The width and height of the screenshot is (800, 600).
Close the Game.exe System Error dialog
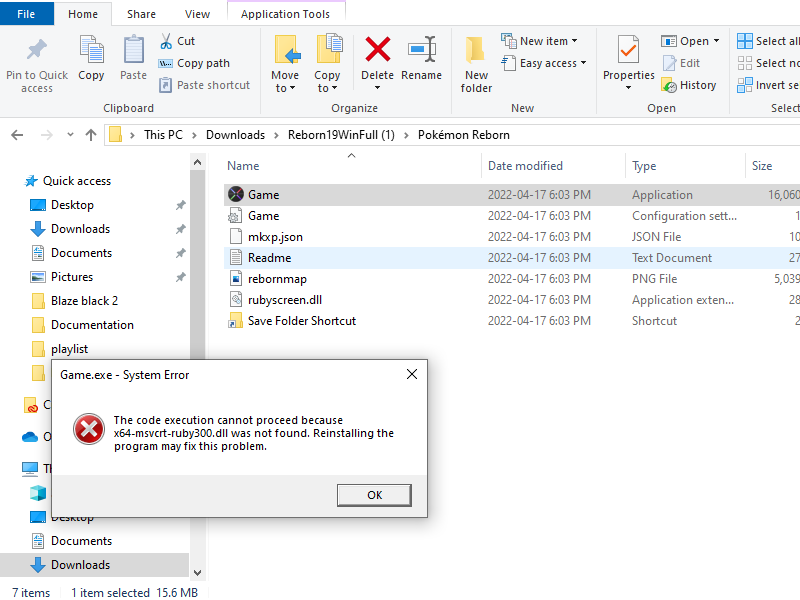point(412,374)
